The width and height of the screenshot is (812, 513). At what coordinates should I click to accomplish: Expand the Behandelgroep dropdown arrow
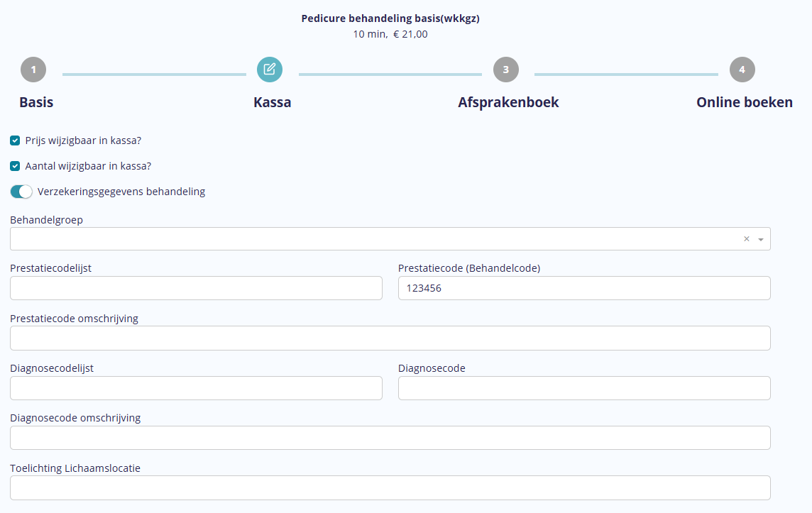click(x=761, y=239)
